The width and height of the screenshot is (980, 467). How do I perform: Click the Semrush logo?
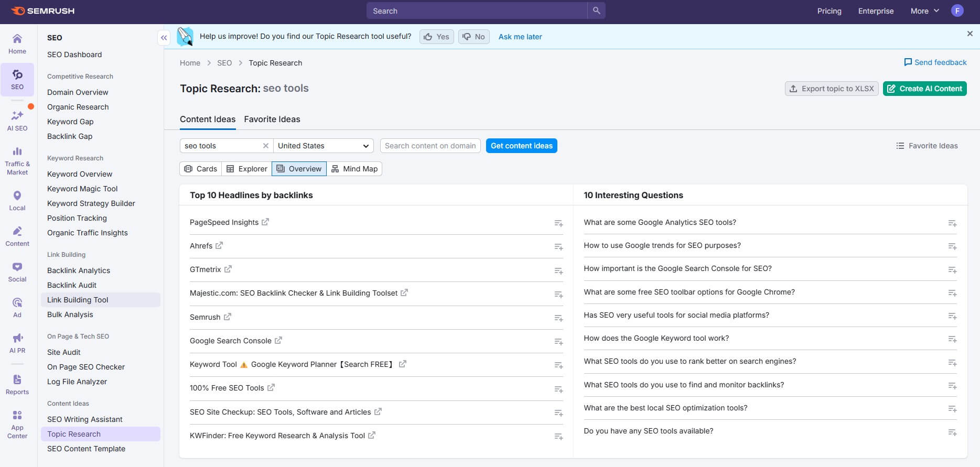coord(43,11)
